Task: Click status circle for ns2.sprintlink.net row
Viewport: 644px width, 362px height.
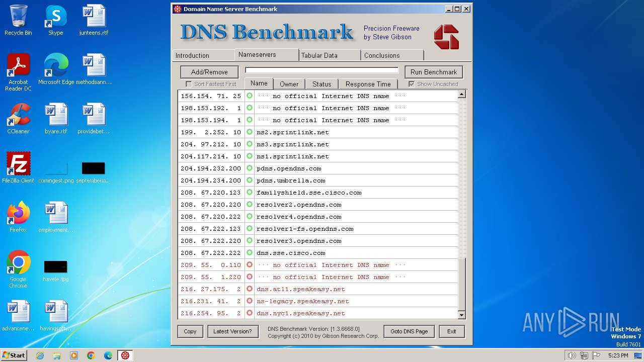Action: point(250,132)
